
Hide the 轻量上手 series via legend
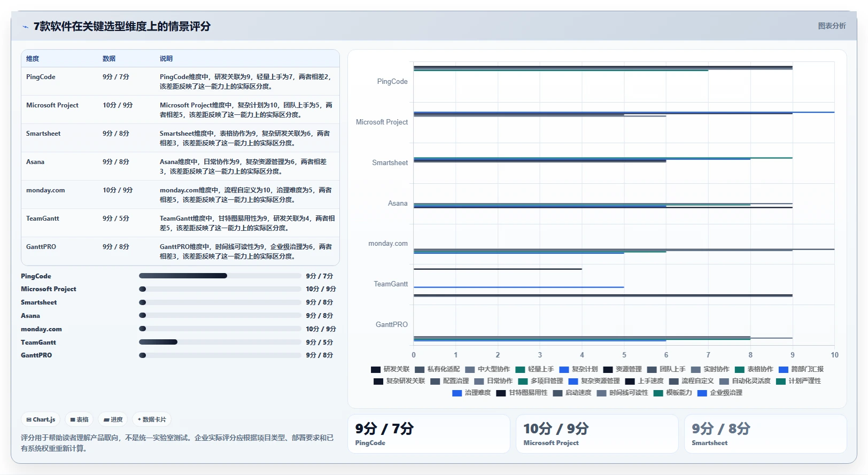[534, 369]
